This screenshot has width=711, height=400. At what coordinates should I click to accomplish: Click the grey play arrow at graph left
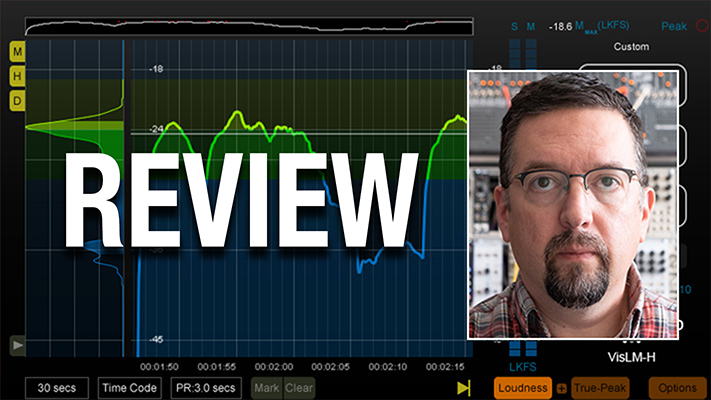coord(18,344)
